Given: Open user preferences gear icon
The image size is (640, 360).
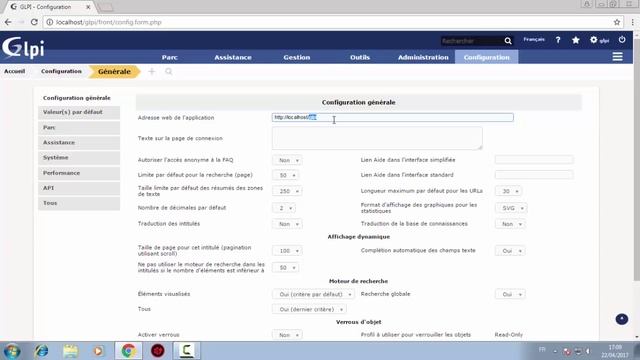Looking at the screenshot, I should tap(594, 40).
